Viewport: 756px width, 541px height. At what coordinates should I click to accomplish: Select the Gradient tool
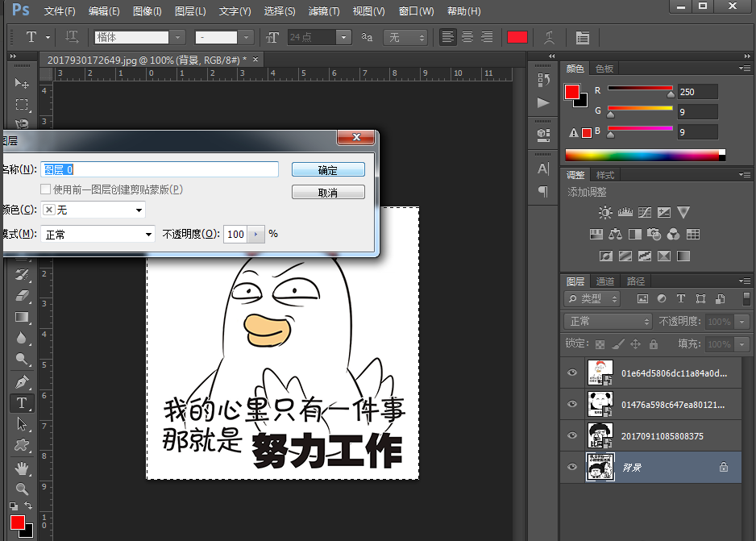[22, 314]
